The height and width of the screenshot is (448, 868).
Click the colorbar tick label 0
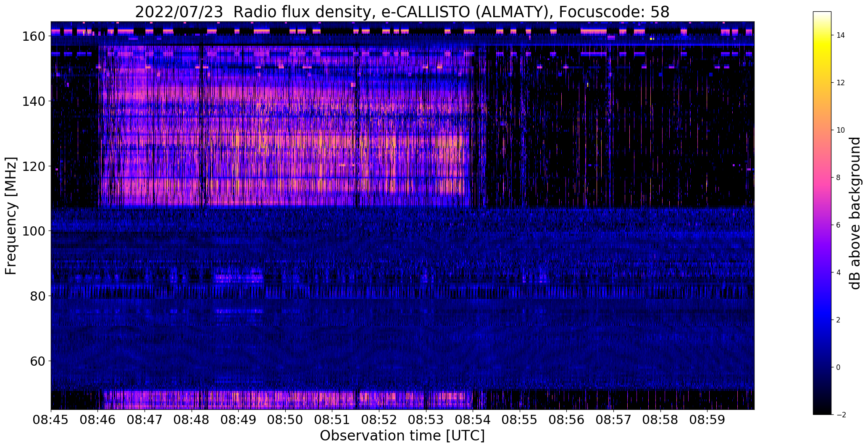(x=838, y=368)
